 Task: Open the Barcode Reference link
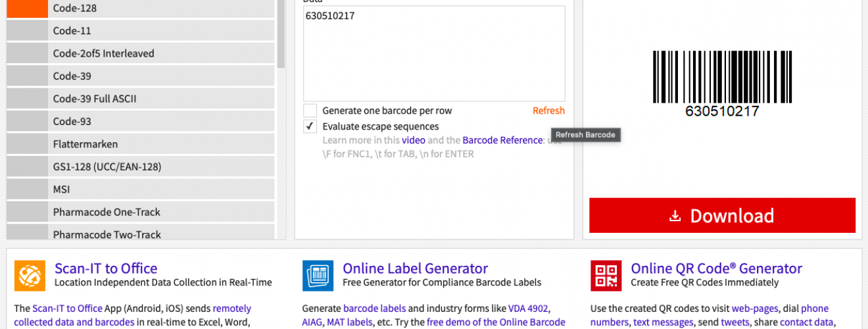pyautogui.click(x=502, y=140)
